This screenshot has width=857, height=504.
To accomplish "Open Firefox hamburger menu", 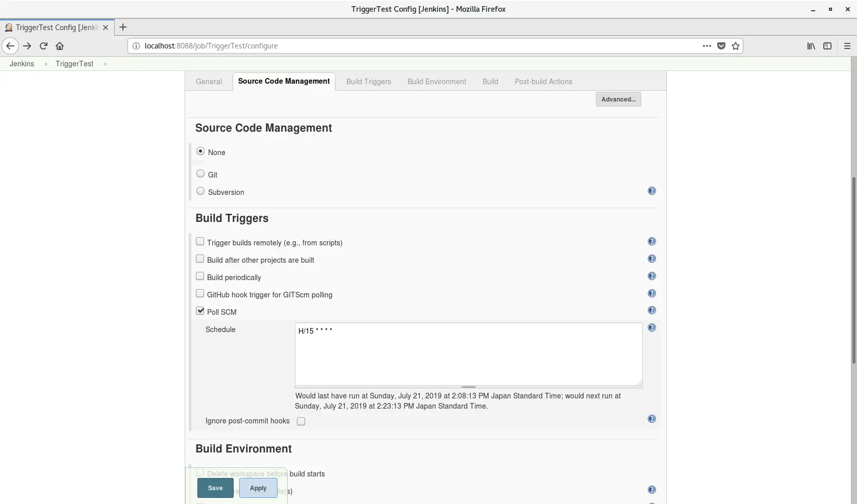I will coord(847,46).
